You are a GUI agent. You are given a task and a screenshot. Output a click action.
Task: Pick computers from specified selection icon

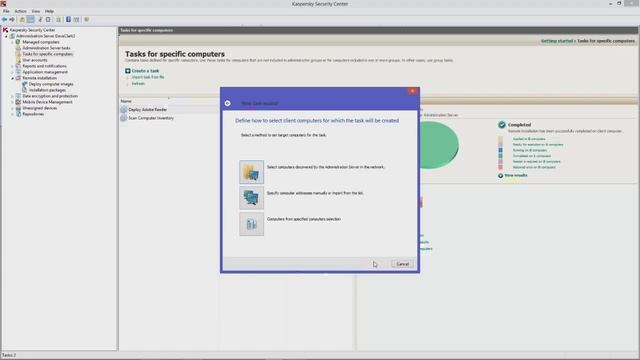251,224
